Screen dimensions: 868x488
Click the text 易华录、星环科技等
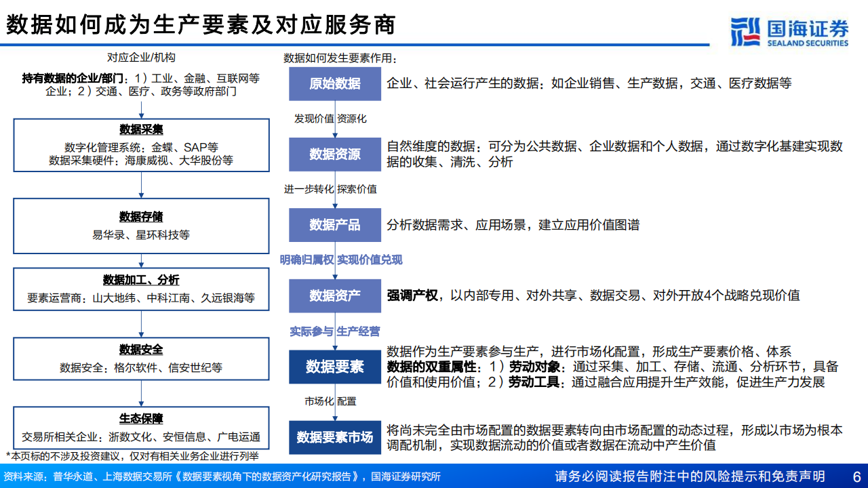tap(141, 235)
